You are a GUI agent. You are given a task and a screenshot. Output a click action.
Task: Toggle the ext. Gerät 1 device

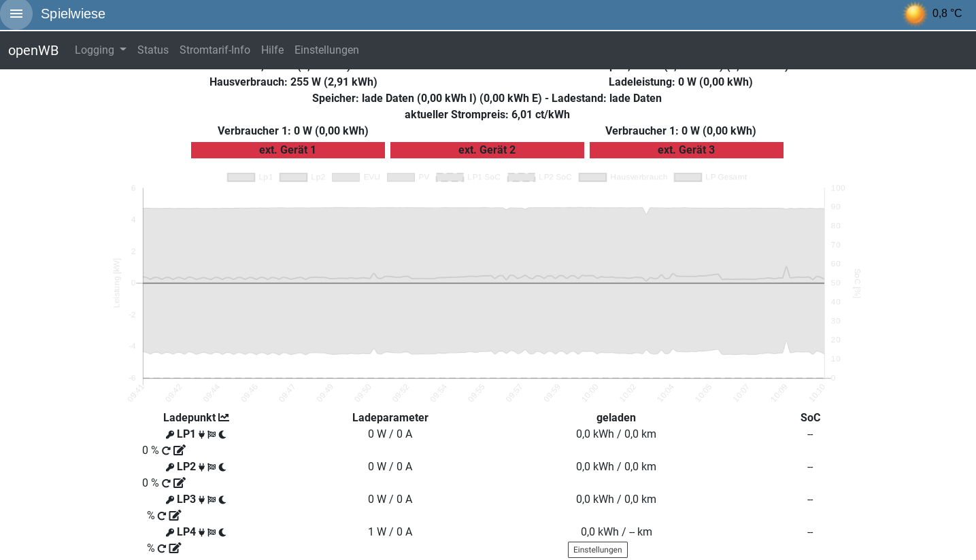point(288,150)
